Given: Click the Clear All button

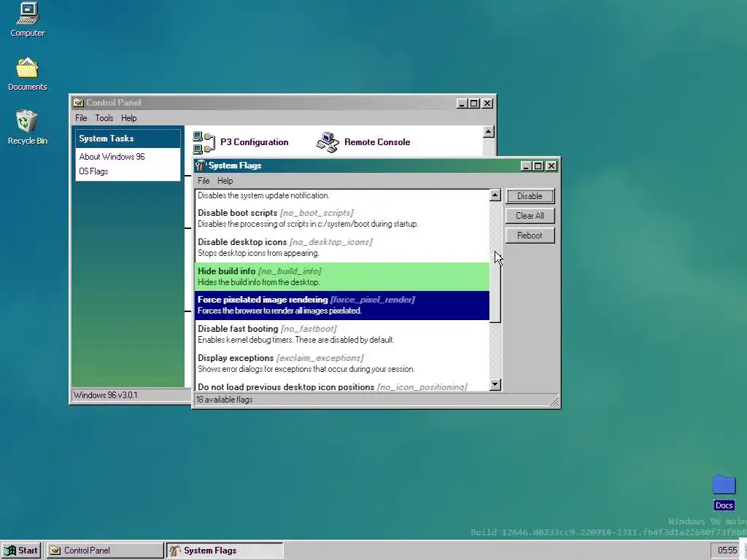Looking at the screenshot, I should pyautogui.click(x=530, y=216).
